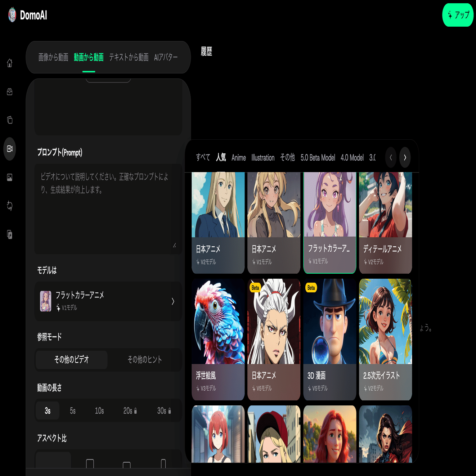Open the フラットカラーアニメ model selector
The height and width of the screenshot is (476, 476).
coord(108,301)
